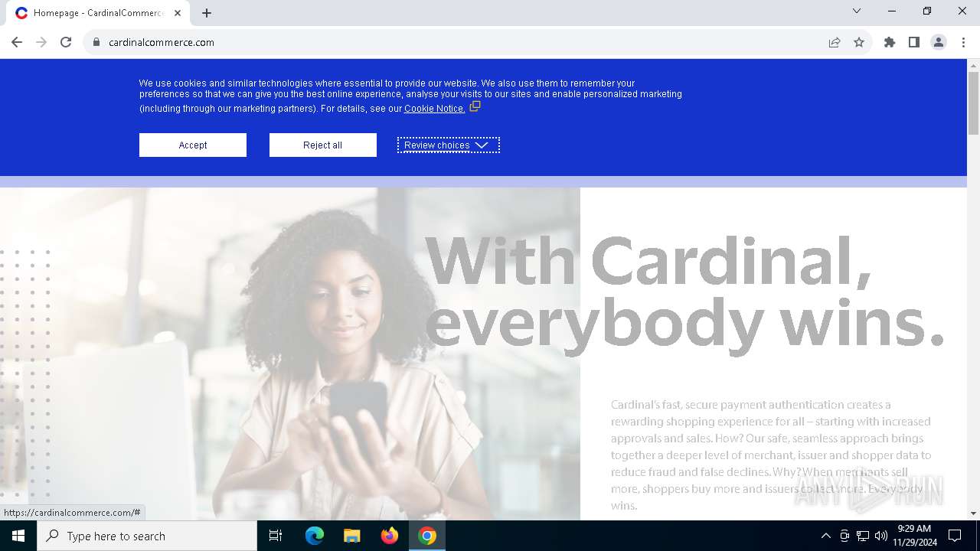Click the browser back arrow
Viewport: 980px width, 551px height.
17,42
